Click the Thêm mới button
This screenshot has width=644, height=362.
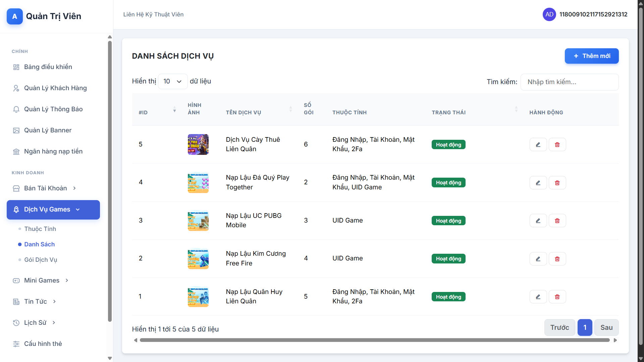pos(591,56)
